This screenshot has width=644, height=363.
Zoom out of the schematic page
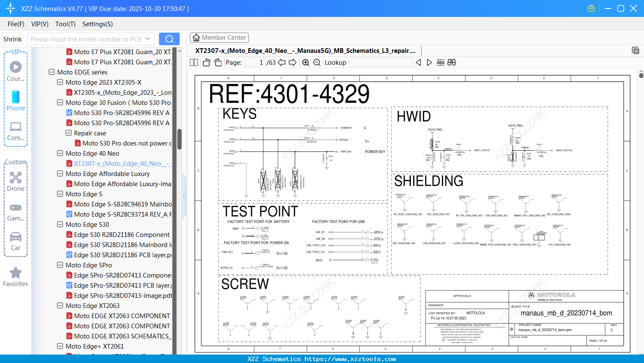[316, 62]
